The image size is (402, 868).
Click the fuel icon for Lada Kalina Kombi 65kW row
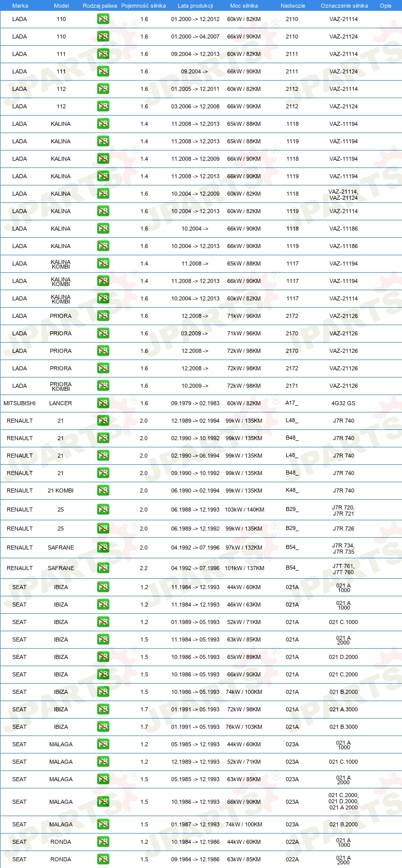(x=103, y=263)
